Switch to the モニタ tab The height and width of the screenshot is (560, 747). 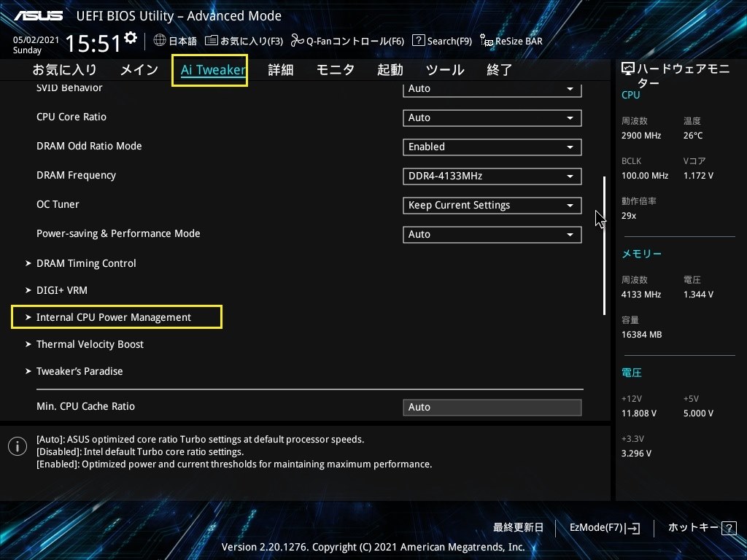(x=335, y=69)
